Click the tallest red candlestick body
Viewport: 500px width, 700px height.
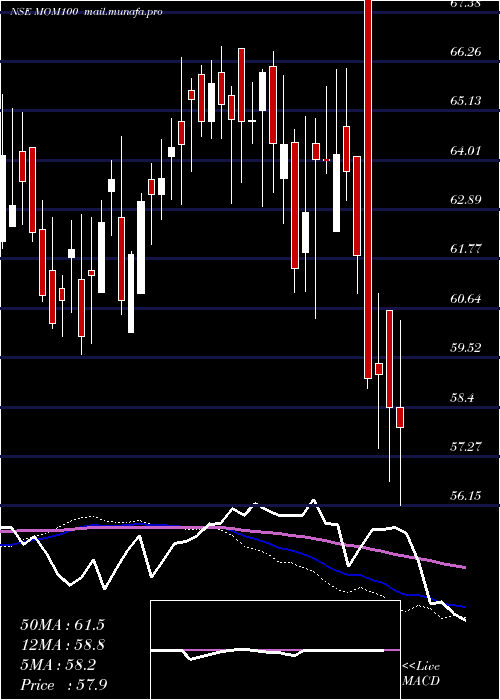click(368, 189)
